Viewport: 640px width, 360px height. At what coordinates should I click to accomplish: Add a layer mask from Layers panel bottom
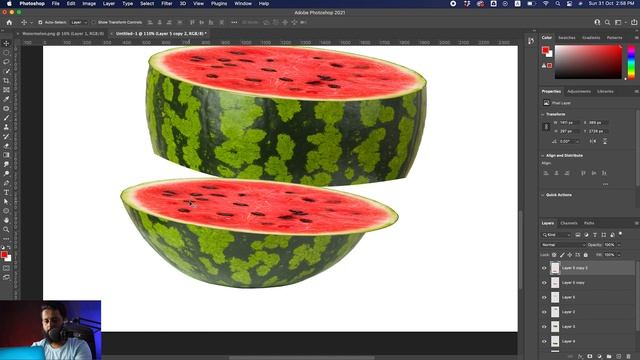pyautogui.click(x=589, y=356)
